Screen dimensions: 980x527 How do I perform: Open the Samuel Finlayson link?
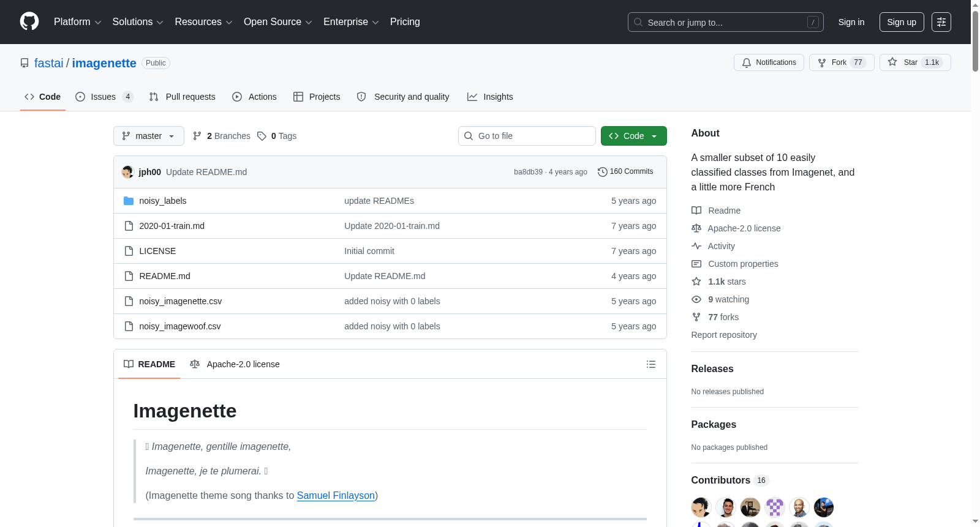pyautogui.click(x=336, y=495)
